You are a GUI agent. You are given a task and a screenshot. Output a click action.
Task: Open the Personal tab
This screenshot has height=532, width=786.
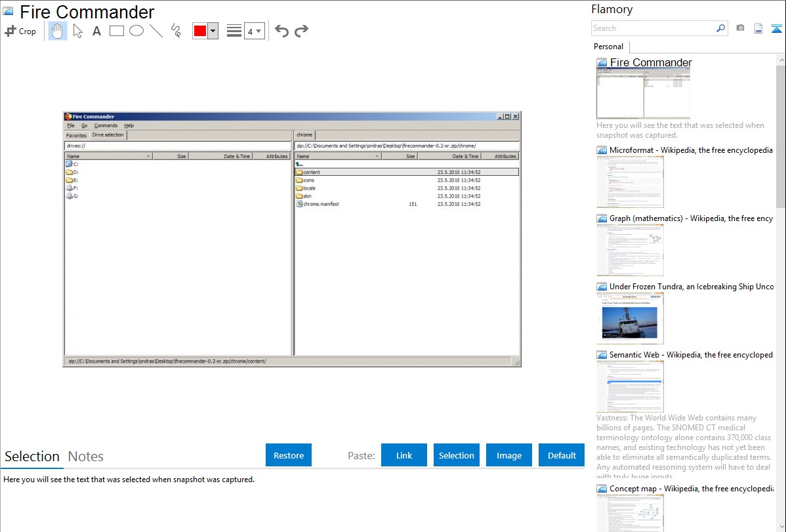pyautogui.click(x=609, y=46)
